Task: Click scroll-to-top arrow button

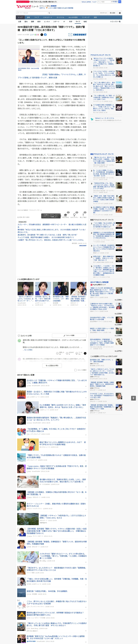Action: [133, 398]
